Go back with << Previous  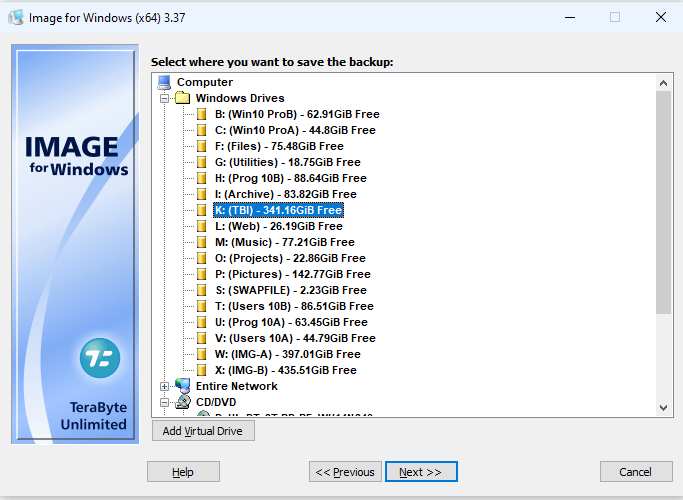[345, 472]
